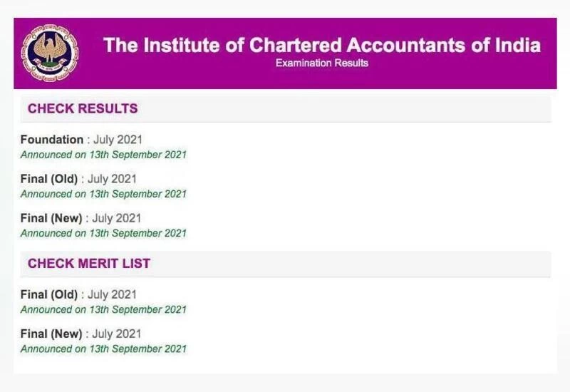Click the Examination Results subtitle

322,63
